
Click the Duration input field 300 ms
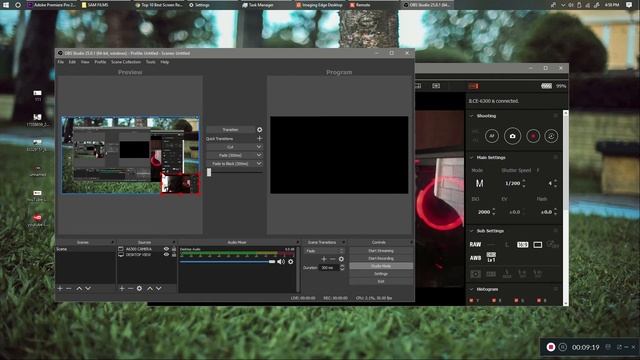328,268
